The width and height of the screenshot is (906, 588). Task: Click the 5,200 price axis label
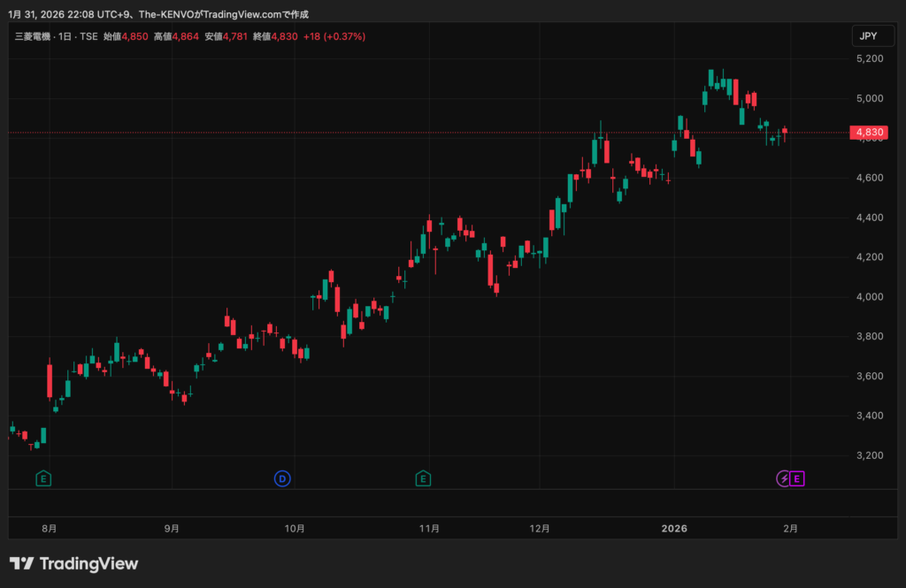tap(869, 58)
